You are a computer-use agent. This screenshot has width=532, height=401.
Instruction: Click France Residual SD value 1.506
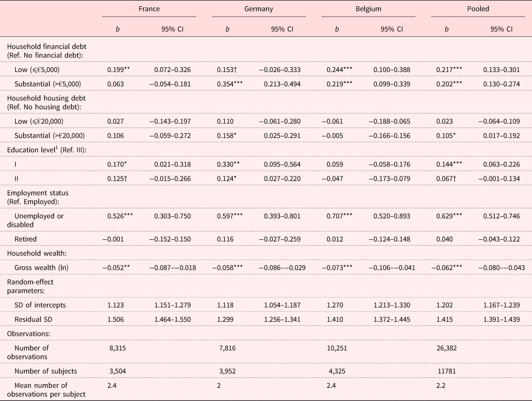point(114,320)
